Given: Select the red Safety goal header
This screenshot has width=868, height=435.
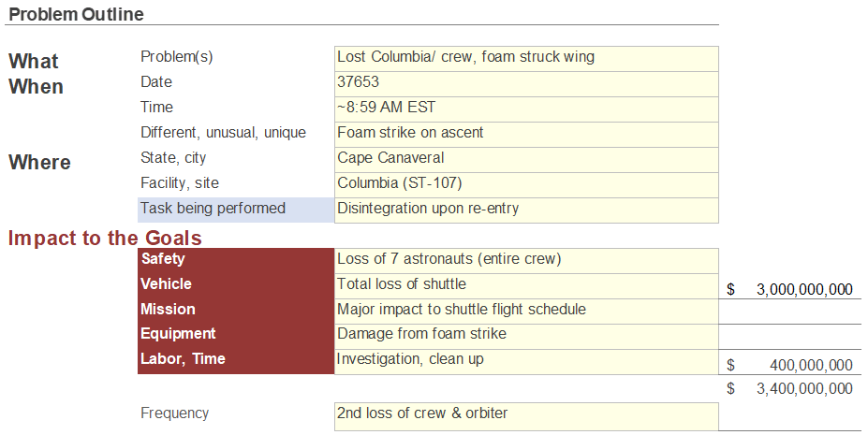Looking at the screenshot, I should (236, 261).
